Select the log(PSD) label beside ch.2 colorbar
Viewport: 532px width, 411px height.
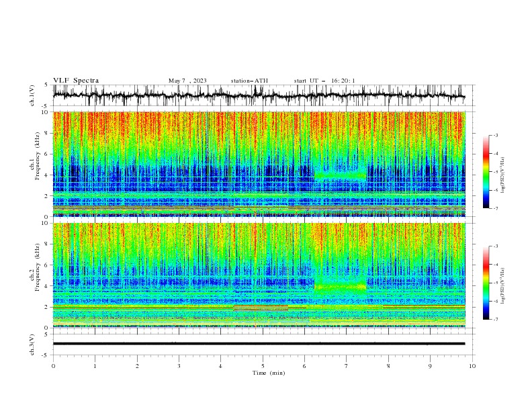coord(503,286)
